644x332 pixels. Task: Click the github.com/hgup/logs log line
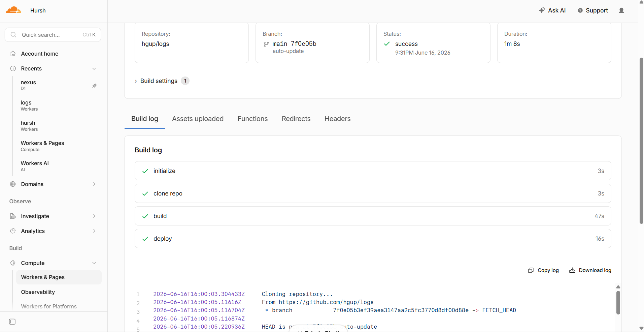(x=317, y=302)
